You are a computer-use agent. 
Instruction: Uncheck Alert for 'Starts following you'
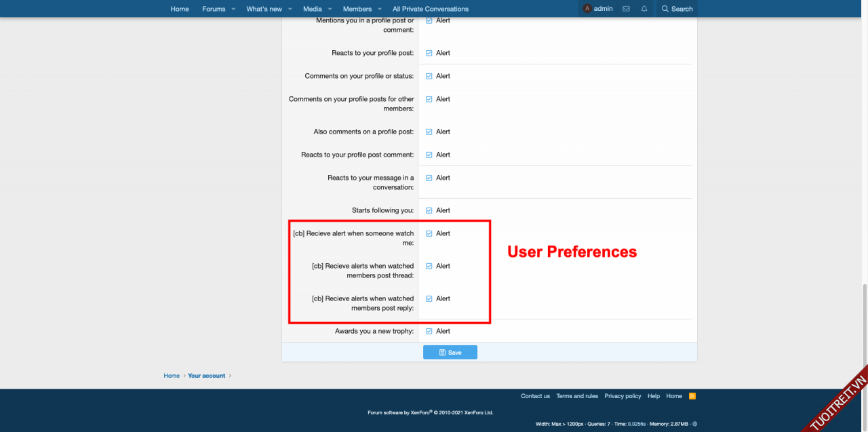click(429, 210)
